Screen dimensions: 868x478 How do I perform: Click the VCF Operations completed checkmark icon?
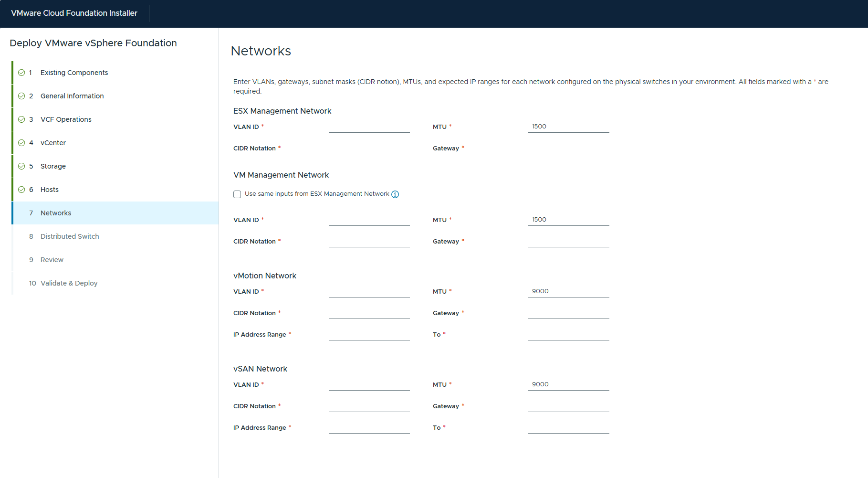pyautogui.click(x=21, y=119)
